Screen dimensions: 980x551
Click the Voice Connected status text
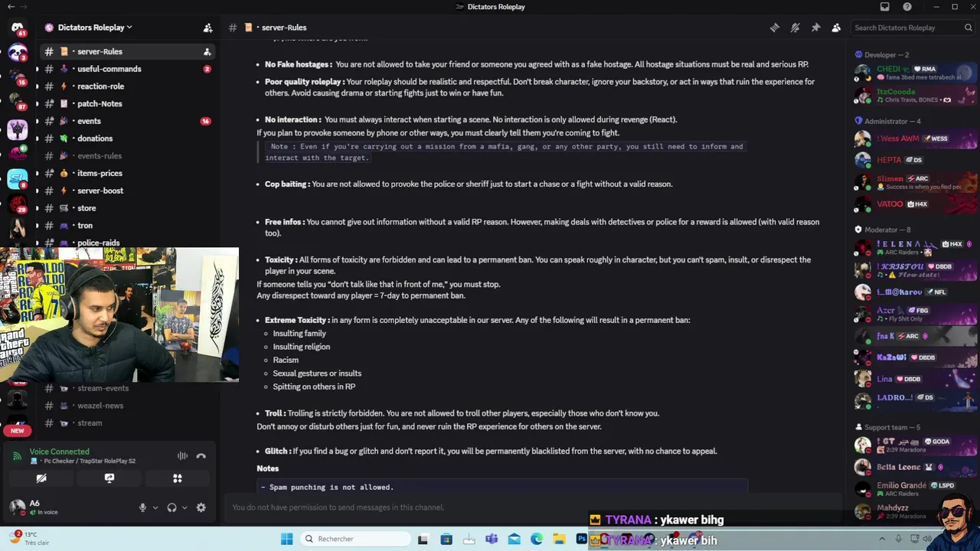[60, 452]
